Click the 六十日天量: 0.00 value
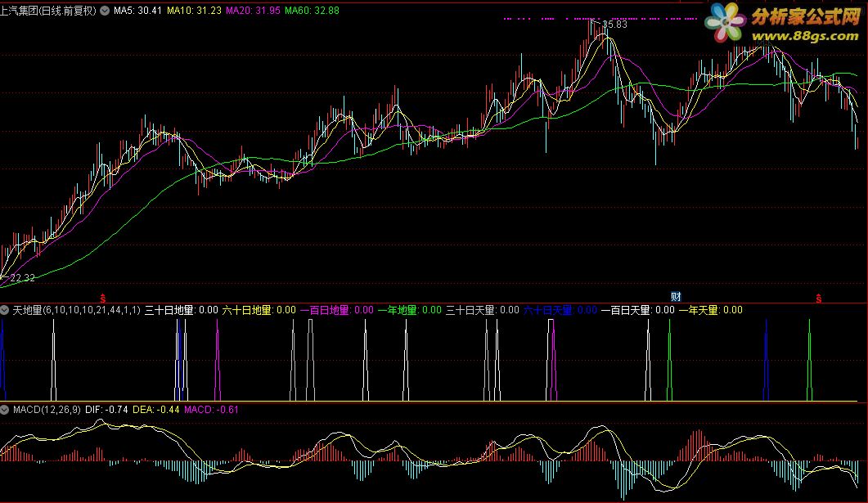868x503 pixels. coord(560,311)
